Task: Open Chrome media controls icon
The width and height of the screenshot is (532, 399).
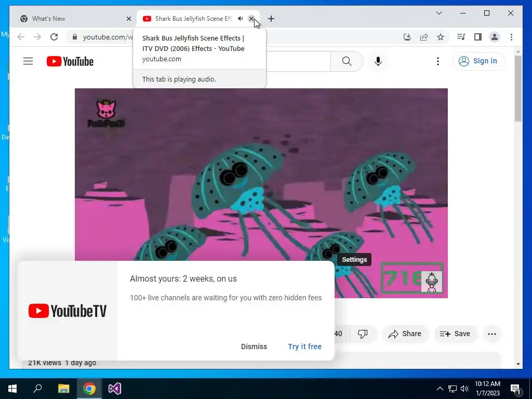Action: [461, 37]
